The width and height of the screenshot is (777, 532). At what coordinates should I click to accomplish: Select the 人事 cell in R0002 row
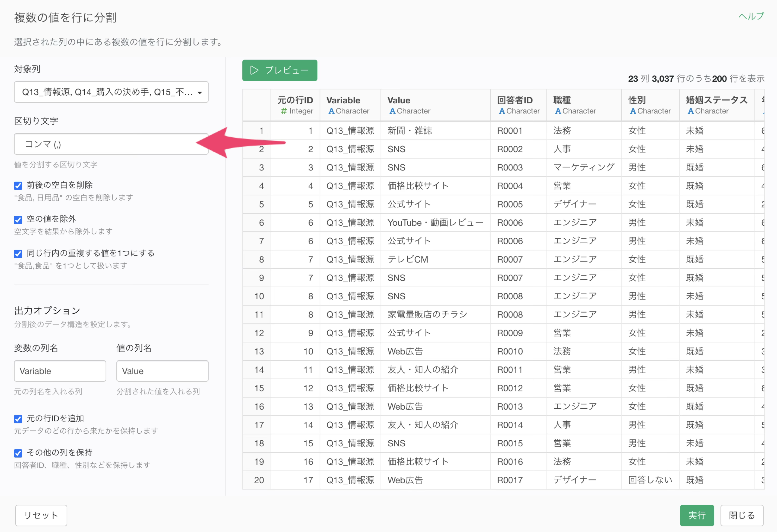coord(584,149)
